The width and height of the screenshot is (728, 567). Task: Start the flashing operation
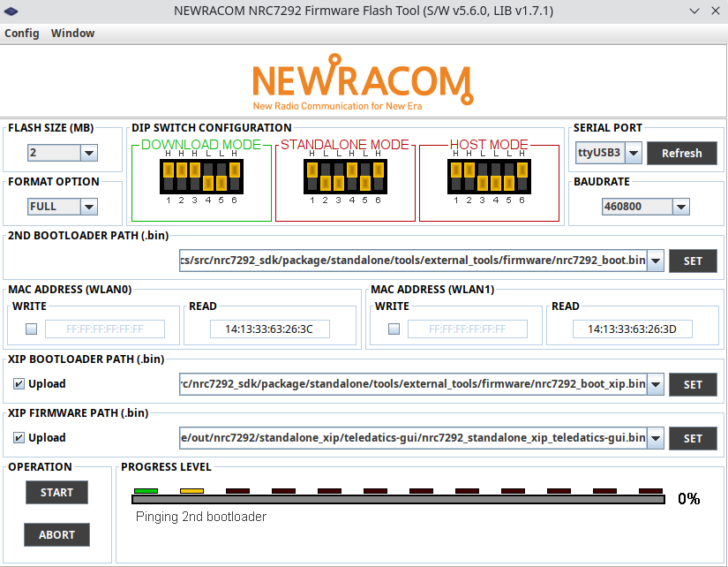click(56, 492)
